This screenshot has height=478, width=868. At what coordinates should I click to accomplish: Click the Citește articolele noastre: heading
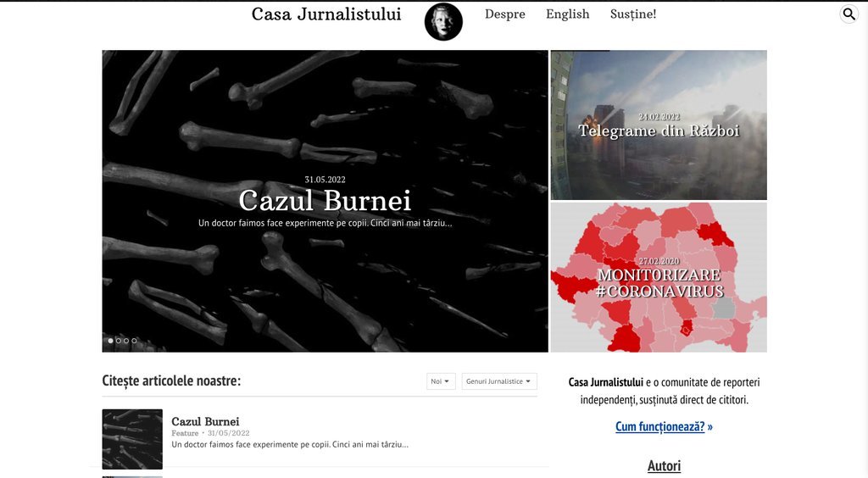(x=171, y=381)
